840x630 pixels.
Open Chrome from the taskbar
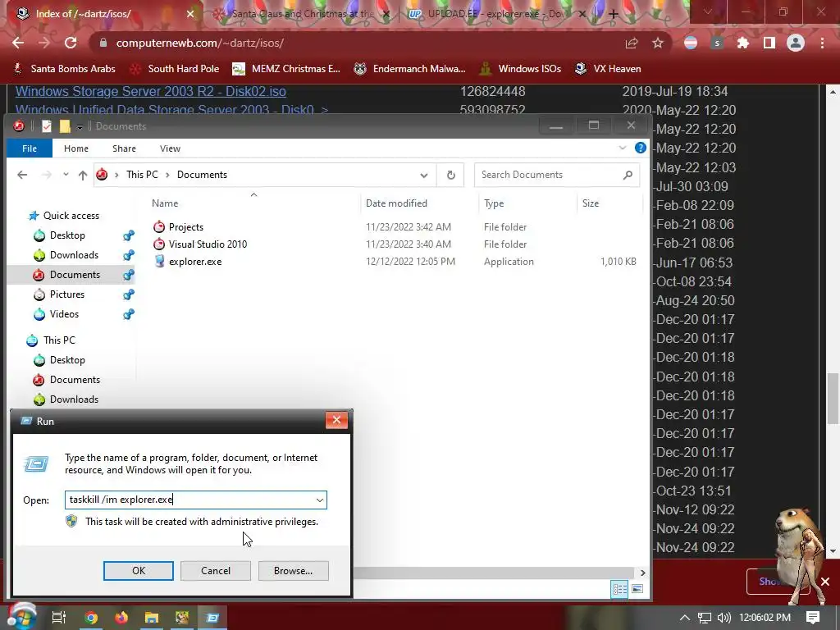click(91, 618)
